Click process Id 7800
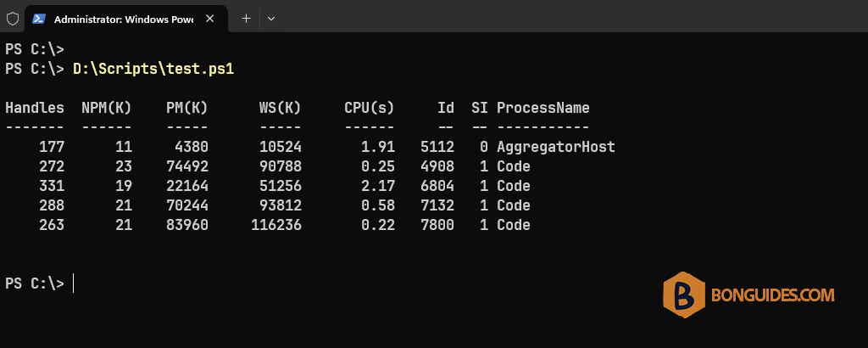868x348 pixels. 437,225
